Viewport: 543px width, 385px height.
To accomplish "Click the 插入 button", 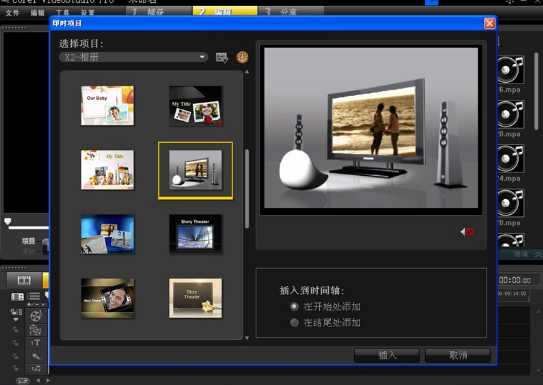I will [x=387, y=355].
